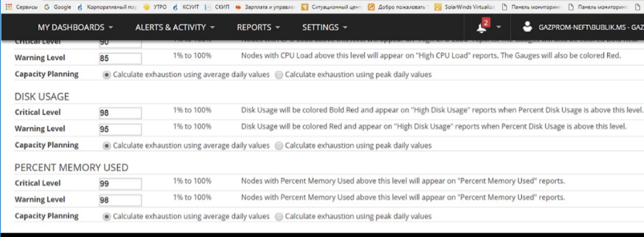Open the Google bookmark
The image size is (644, 237).
coord(58,7)
